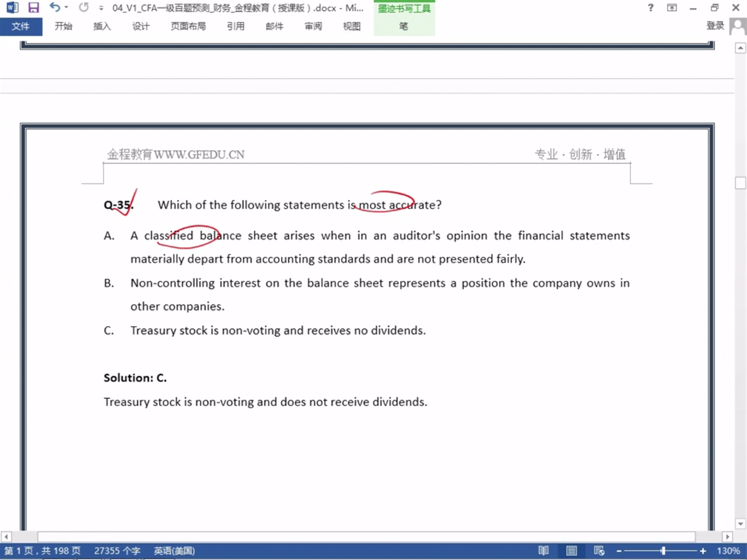Click the Redo icon in title bar
This screenshot has width=747, height=560.
83,8
